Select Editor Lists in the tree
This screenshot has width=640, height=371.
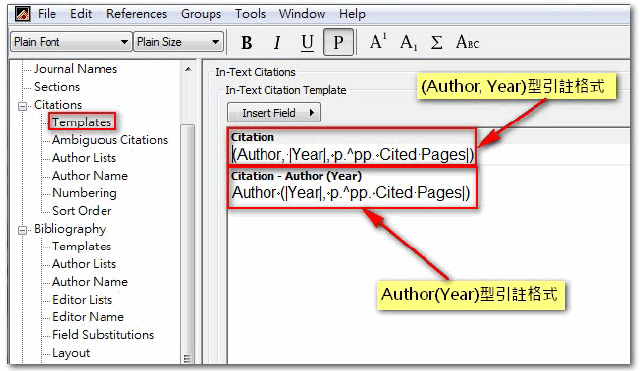point(82,300)
